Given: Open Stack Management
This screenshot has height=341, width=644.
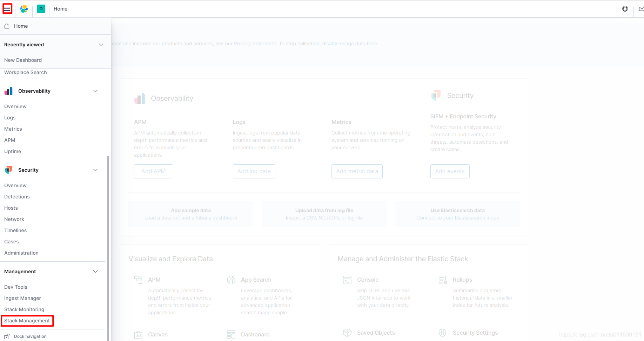Looking at the screenshot, I should (27, 321).
